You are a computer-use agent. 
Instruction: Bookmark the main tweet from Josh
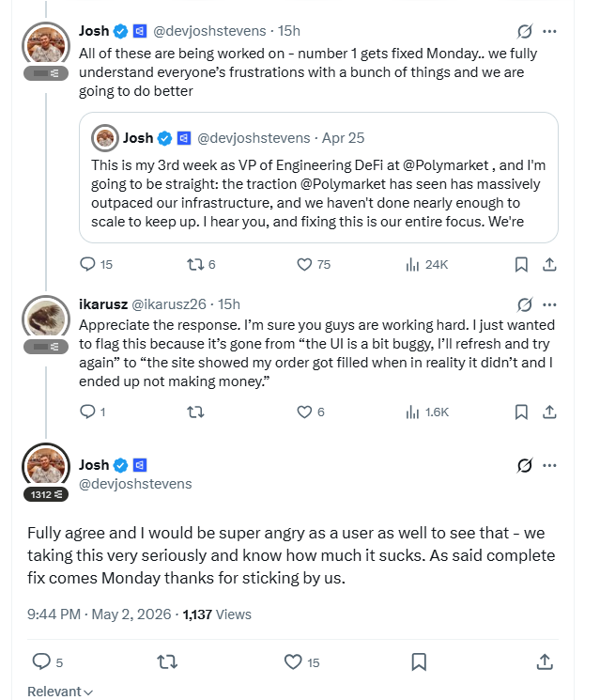pyautogui.click(x=419, y=661)
